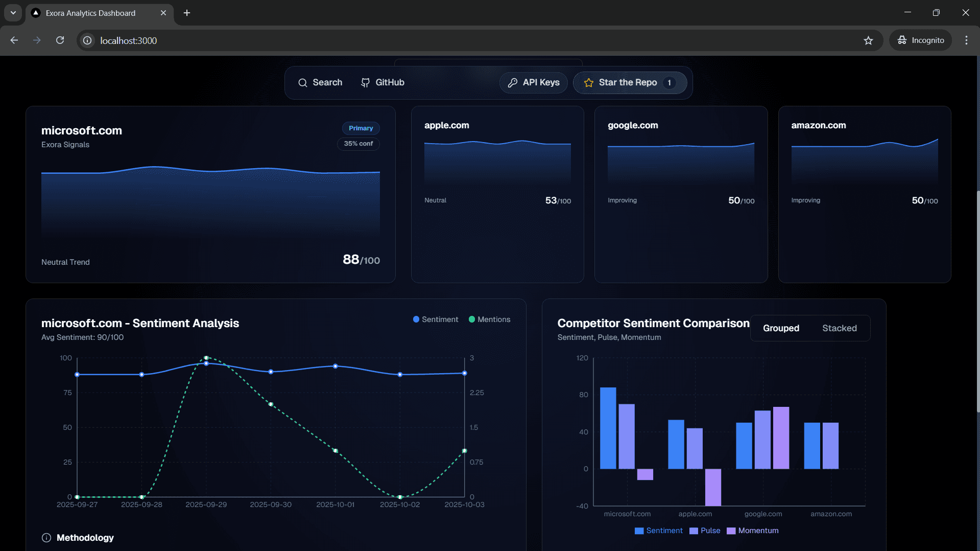The height and width of the screenshot is (551, 980).
Task: Select the Grouped chart mode
Action: [781, 328]
